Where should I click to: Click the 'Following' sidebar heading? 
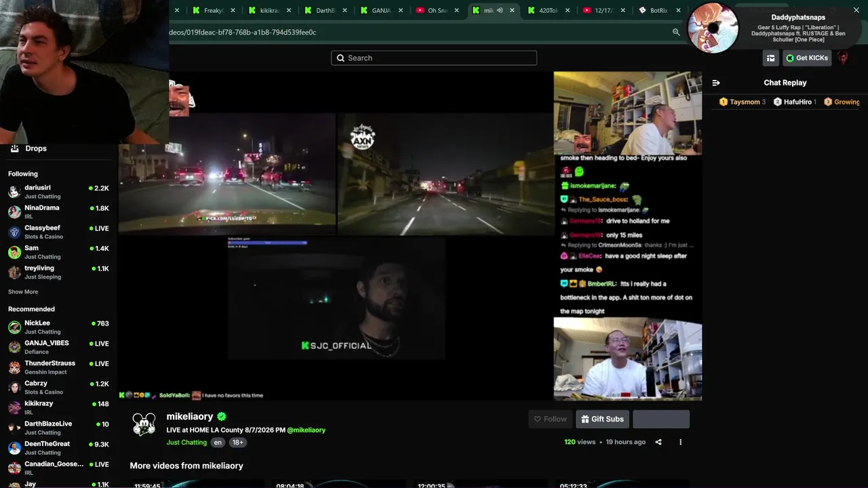(x=23, y=174)
